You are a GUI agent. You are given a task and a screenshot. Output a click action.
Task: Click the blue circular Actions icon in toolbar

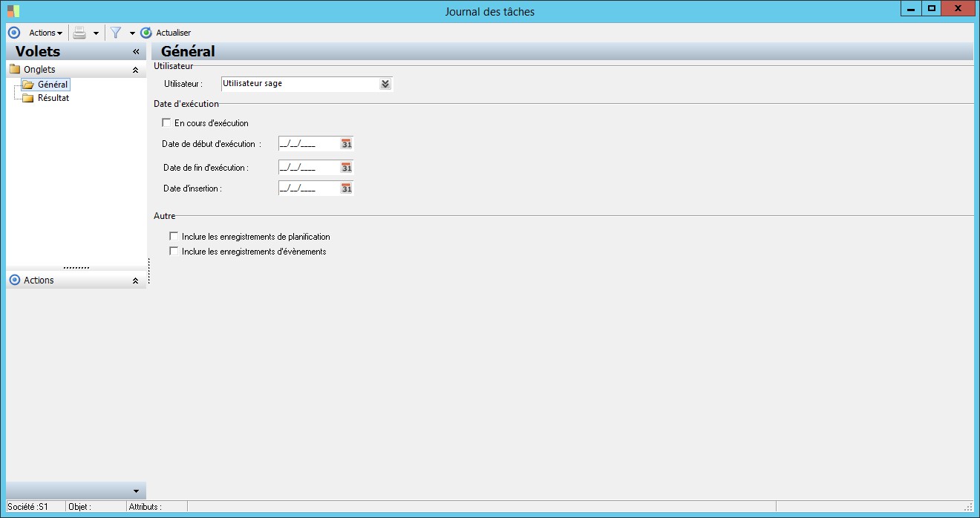pos(13,33)
